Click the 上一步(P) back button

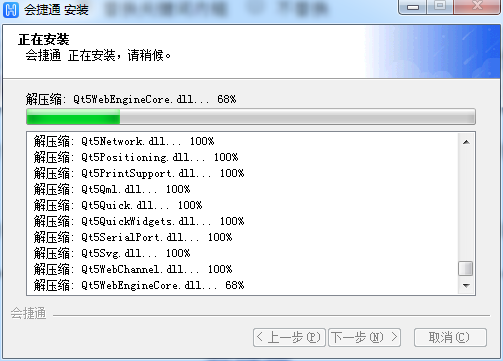(289, 338)
